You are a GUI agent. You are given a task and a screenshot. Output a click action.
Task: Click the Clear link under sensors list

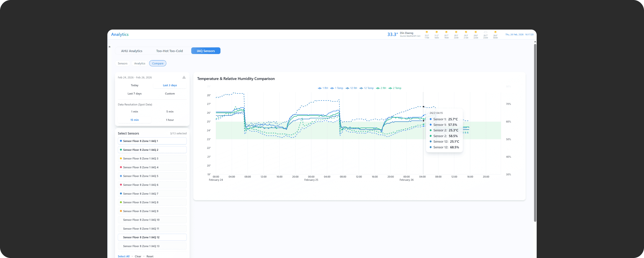138,256
